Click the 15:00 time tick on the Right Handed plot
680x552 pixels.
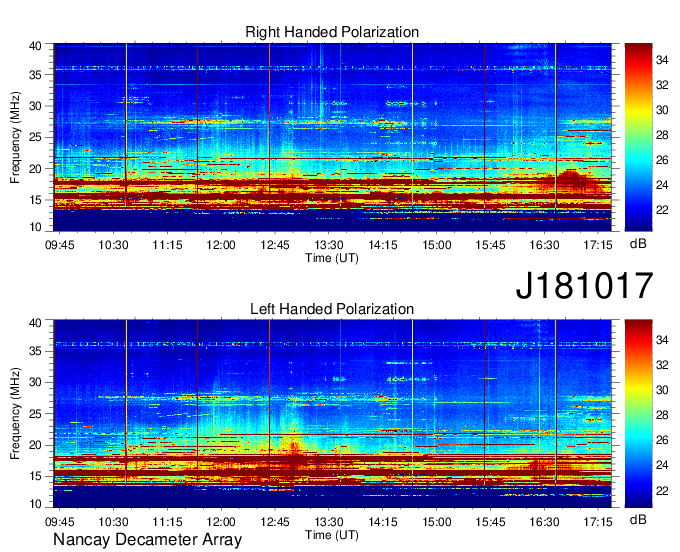pos(437,245)
